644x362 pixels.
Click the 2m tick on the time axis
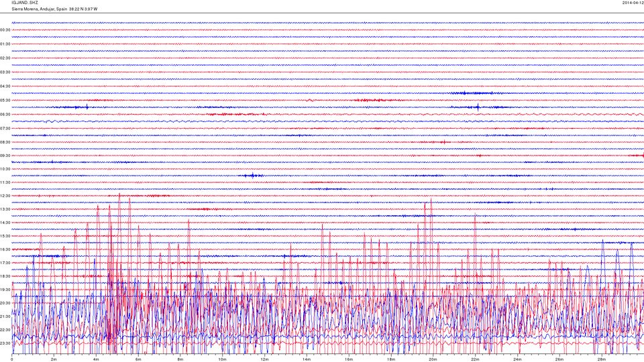click(x=54, y=359)
